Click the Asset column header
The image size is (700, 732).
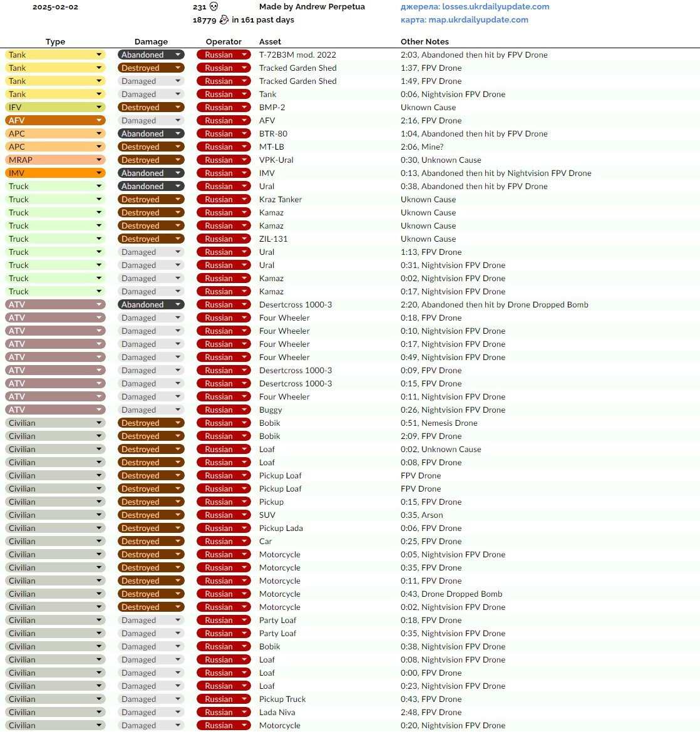[x=270, y=41]
